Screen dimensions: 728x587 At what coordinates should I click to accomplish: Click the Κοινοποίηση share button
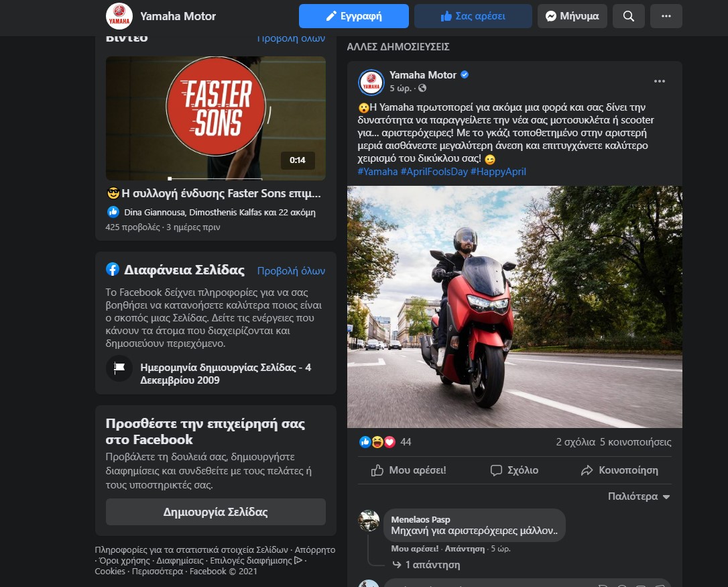619,470
